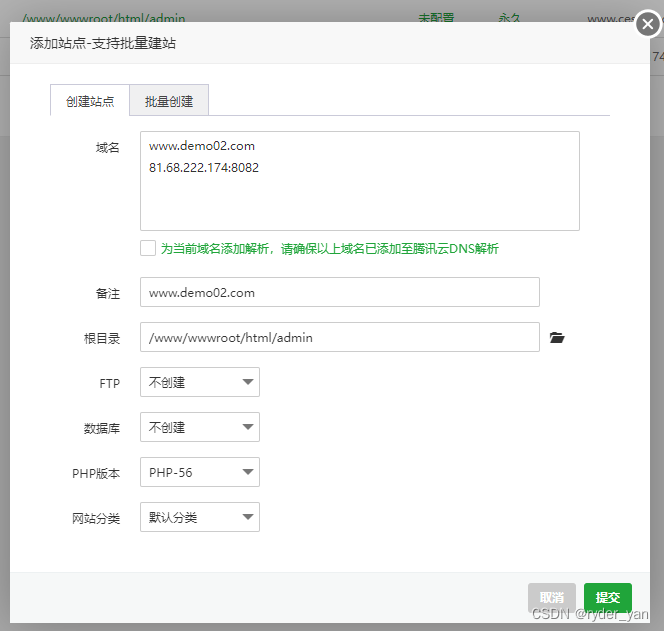Focus the 备注 input field

[340, 292]
